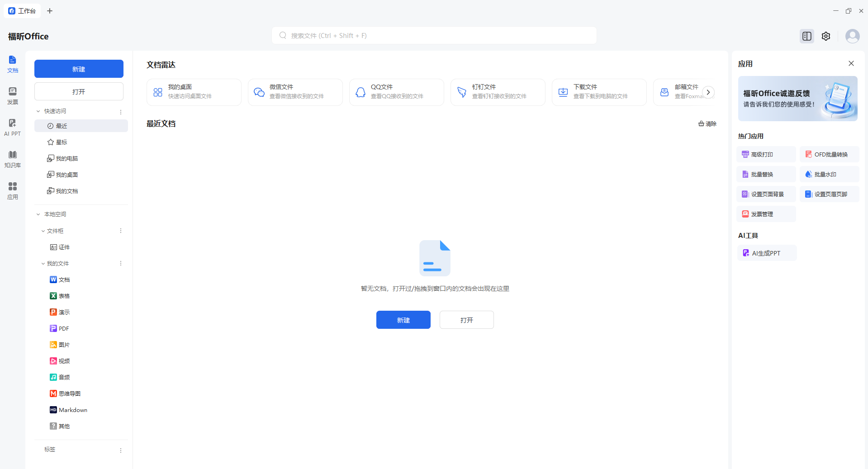Click the center 打开 button
Screen dimensions: 868x469
tap(467, 320)
